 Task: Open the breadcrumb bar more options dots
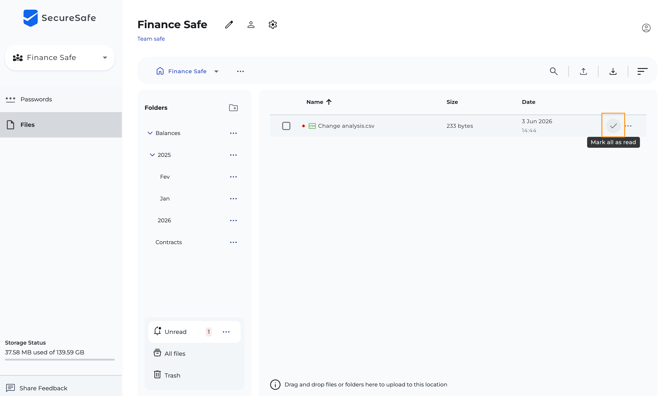pos(241,71)
